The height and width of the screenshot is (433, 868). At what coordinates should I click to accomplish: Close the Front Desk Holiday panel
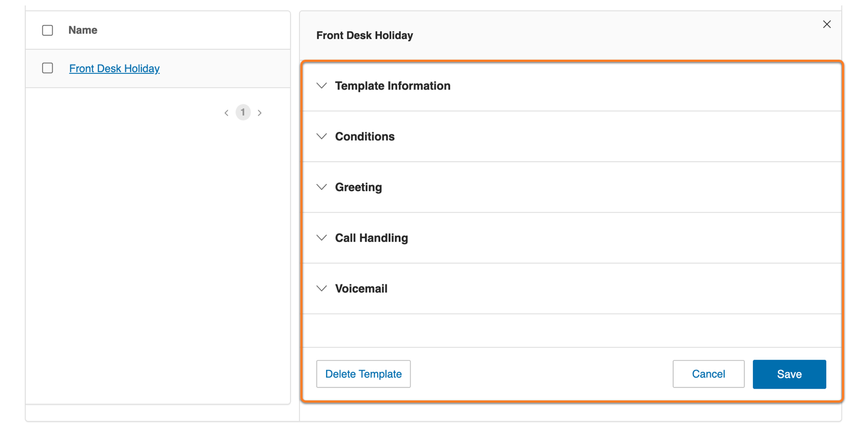(827, 24)
